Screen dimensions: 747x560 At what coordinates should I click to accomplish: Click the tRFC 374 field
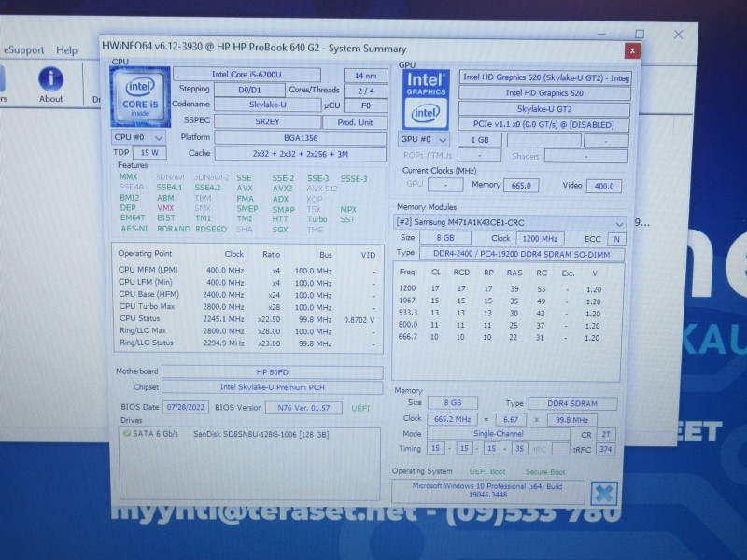605,449
